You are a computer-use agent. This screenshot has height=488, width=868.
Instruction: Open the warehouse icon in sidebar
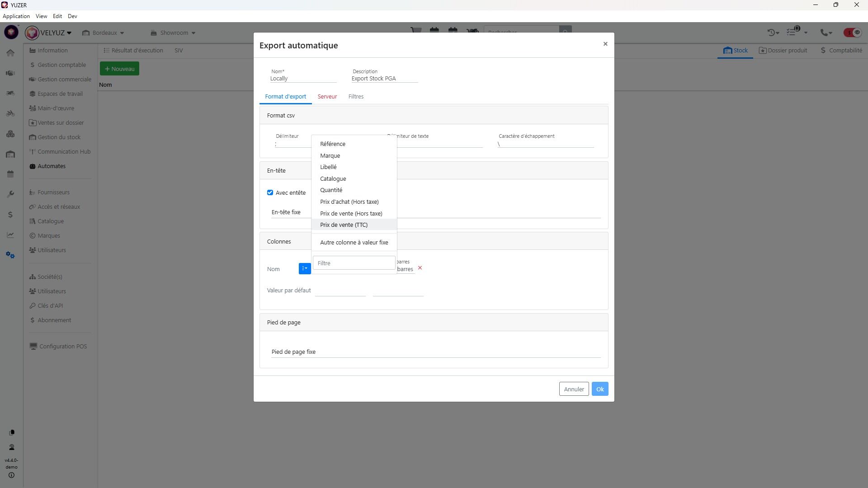pos(10,155)
